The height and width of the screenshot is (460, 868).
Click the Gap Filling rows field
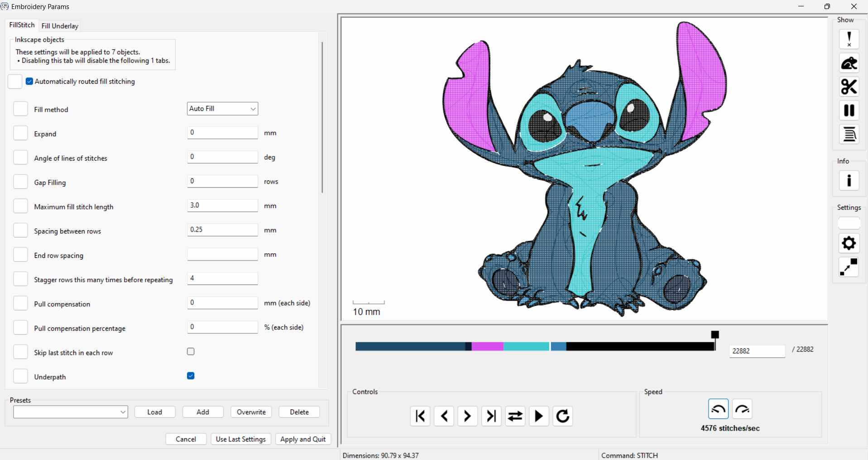(222, 181)
